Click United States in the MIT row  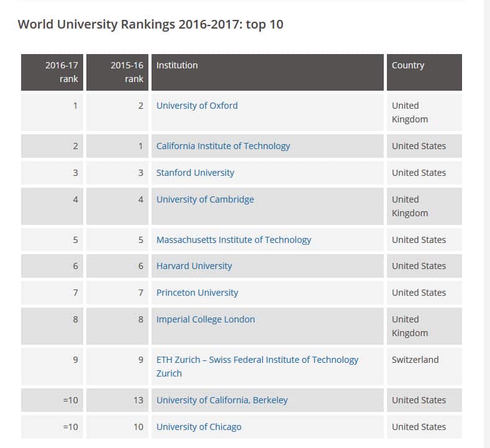click(x=419, y=240)
